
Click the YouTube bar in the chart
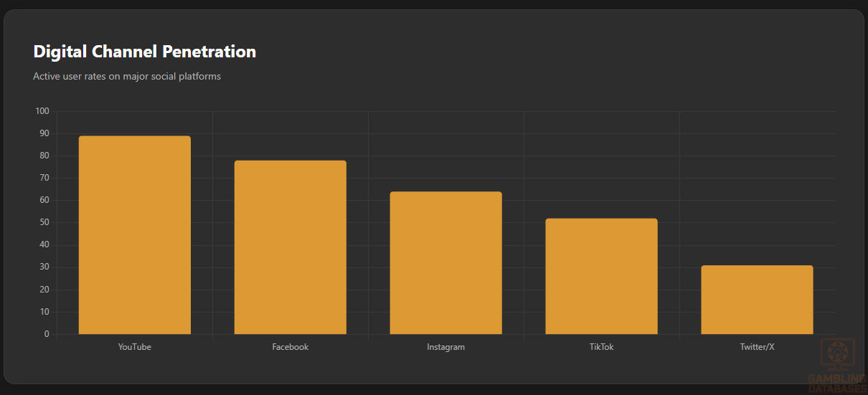point(135,235)
